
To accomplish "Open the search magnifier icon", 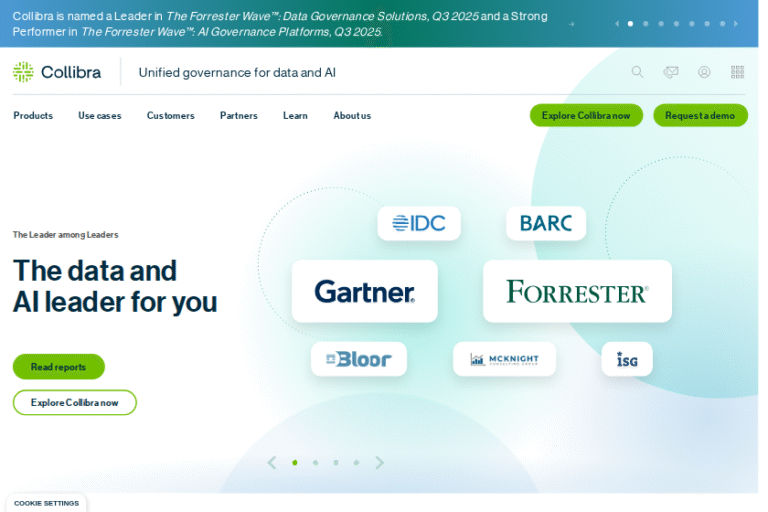I will (x=637, y=72).
